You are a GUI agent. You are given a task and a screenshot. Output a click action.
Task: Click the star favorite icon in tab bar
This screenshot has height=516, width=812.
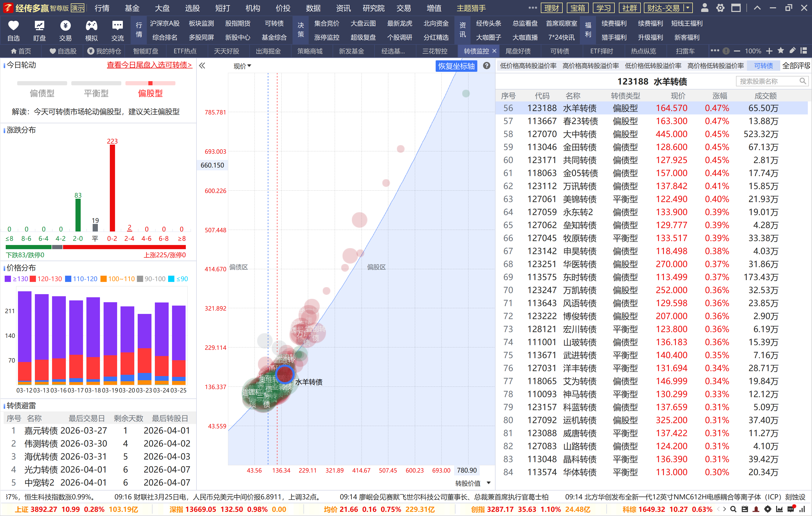780,51
